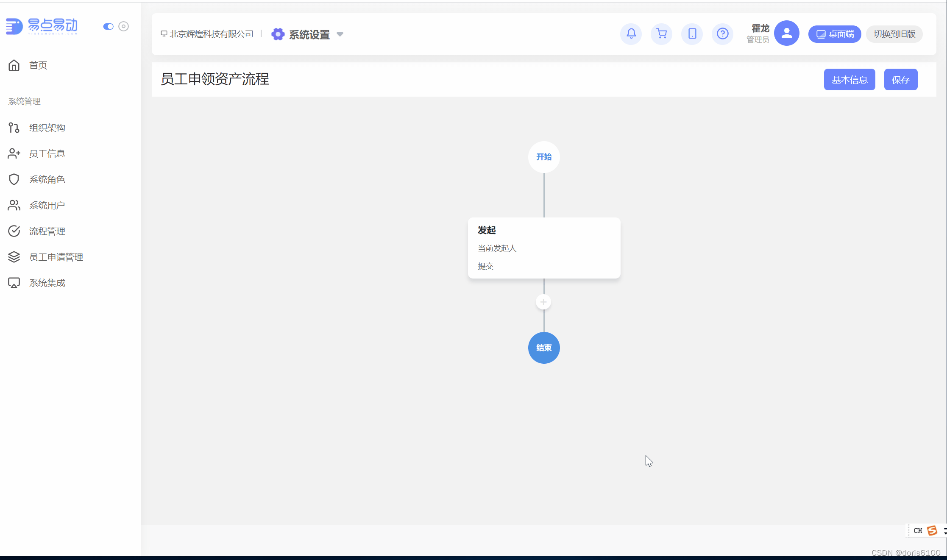
Task: Open the shopping cart icon
Action: point(661,33)
